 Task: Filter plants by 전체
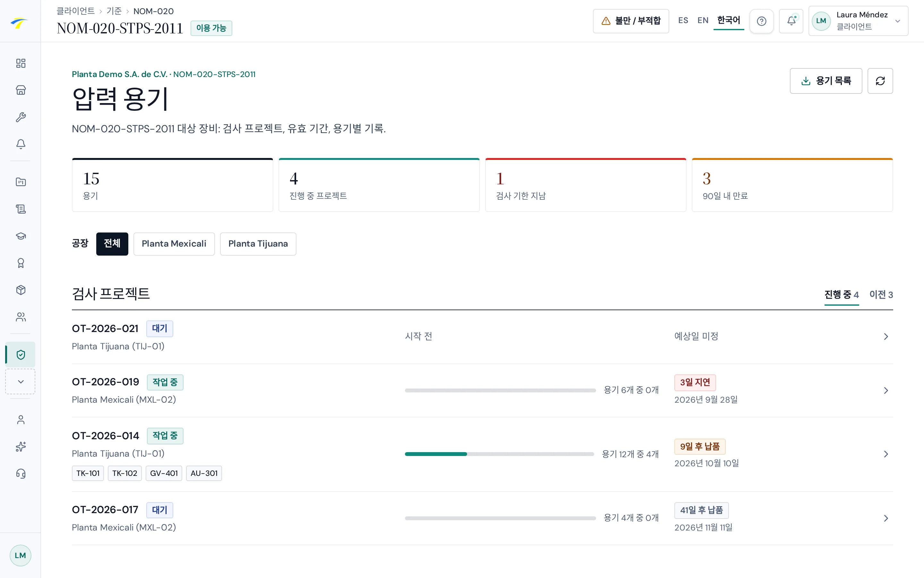112,243
